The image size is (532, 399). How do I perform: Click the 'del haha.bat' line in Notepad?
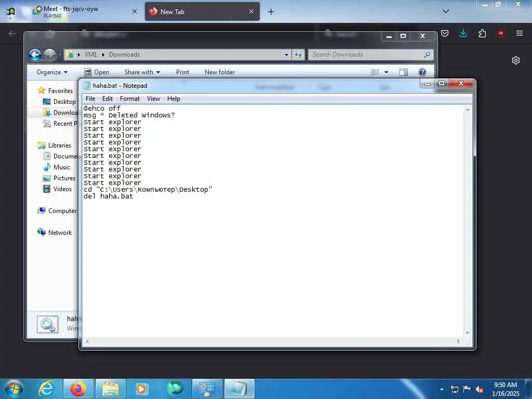click(x=108, y=196)
